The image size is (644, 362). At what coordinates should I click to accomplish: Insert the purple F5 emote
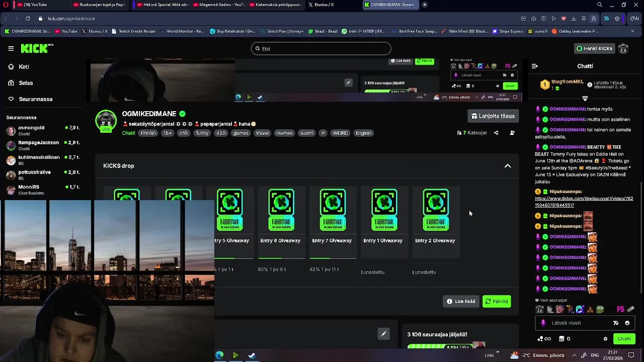pos(620,309)
